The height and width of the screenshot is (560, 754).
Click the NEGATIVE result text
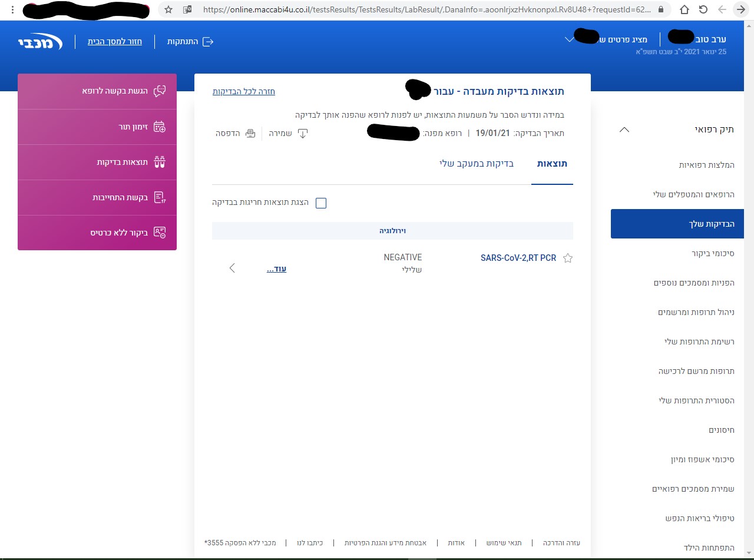pos(403,257)
